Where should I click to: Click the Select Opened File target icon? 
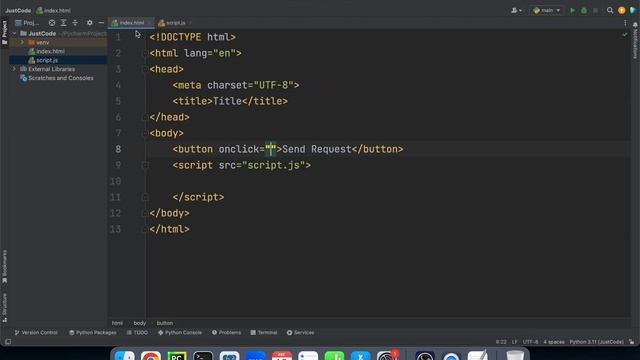pos(52,23)
